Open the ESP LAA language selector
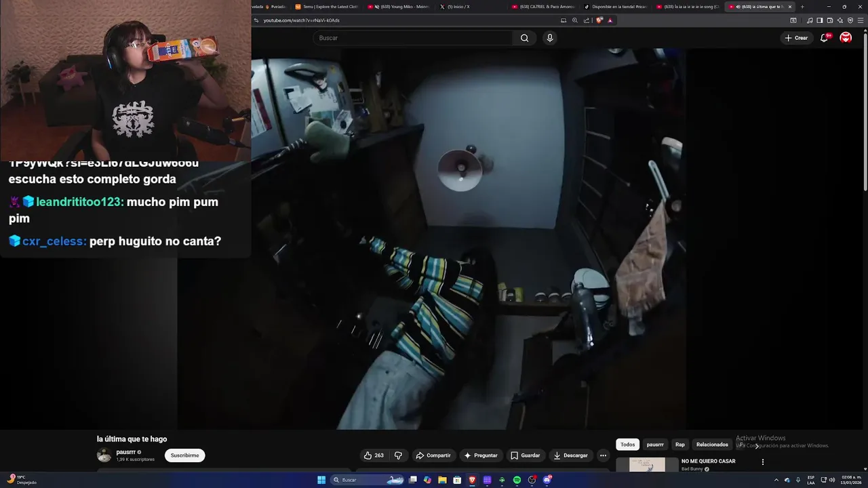868x488 pixels. pyautogui.click(x=811, y=480)
